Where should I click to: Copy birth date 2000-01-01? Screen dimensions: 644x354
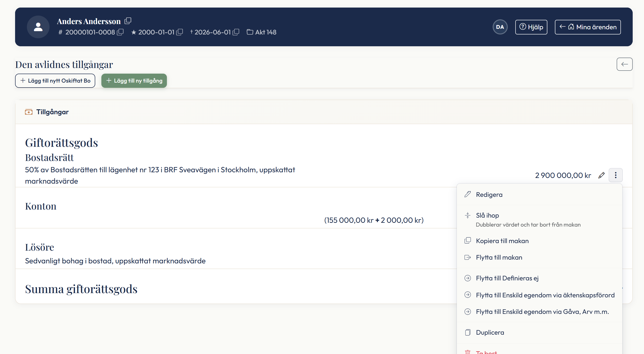pos(179,32)
